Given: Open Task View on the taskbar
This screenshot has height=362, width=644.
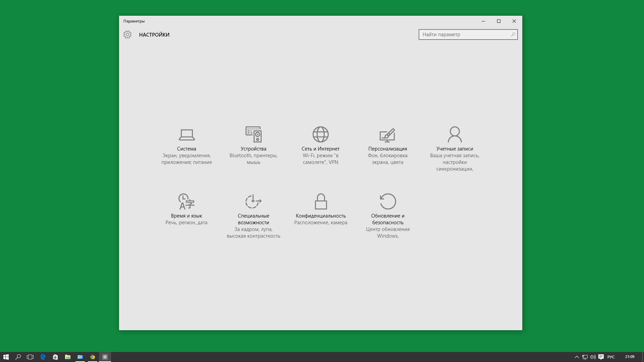Looking at the screenshot, I should [x=30, y=357].
